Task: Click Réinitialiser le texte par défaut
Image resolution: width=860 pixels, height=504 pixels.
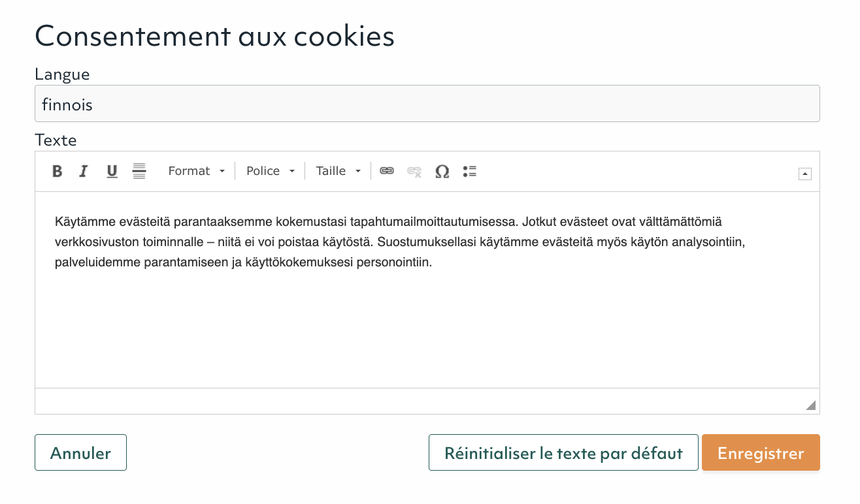Action: point(563,453)
